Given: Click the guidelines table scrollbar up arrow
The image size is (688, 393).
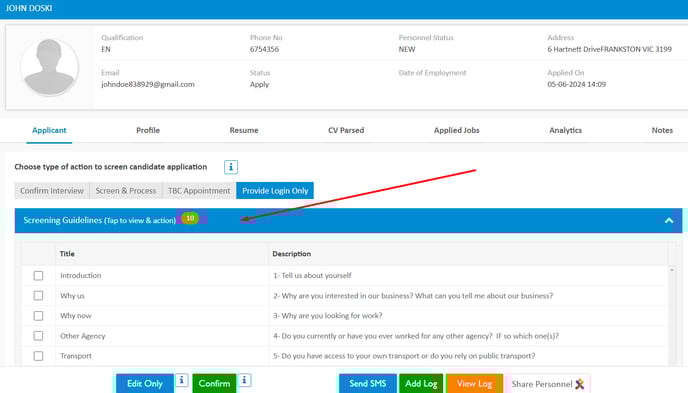Looking at the screenshot, I should (x=672, y=270).
